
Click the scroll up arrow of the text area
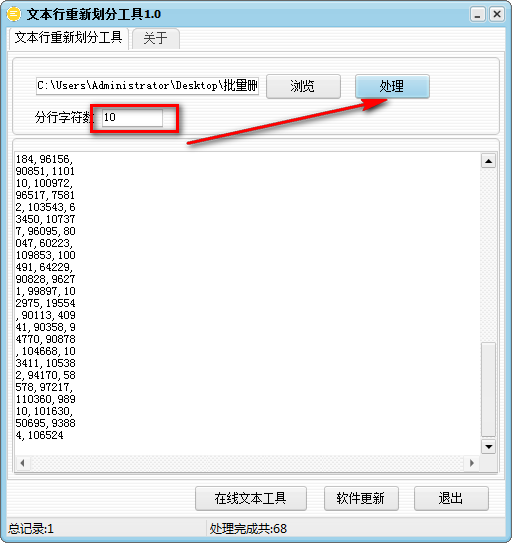(x=488, y=161)
